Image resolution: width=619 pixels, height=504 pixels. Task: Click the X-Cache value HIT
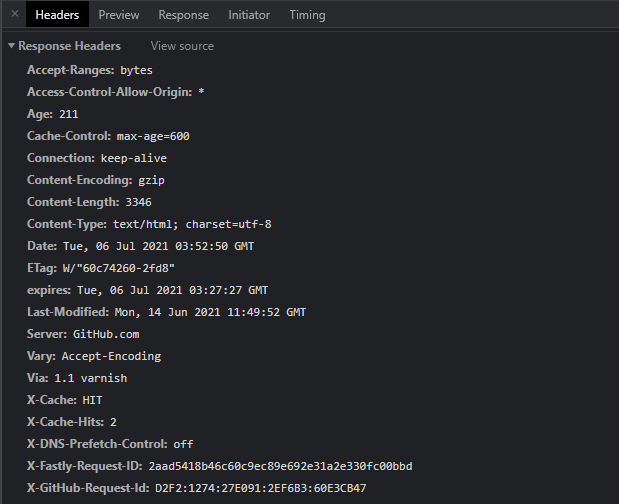[92, 400]
